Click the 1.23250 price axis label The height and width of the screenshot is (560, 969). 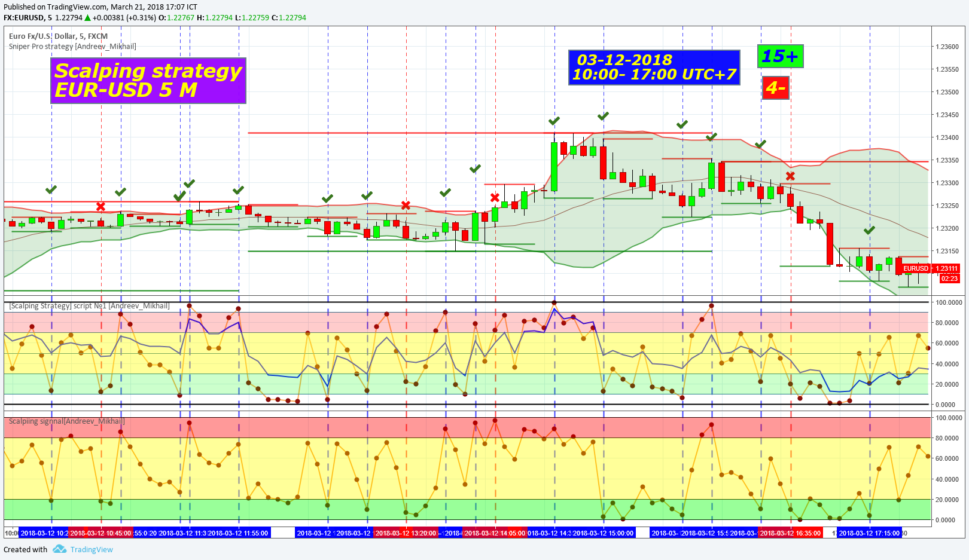coord(947,206)
